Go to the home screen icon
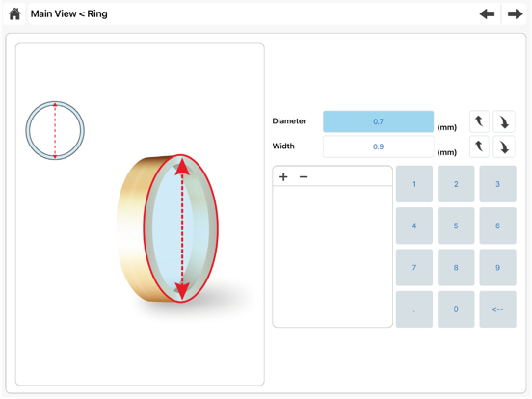 click(14, 14)
